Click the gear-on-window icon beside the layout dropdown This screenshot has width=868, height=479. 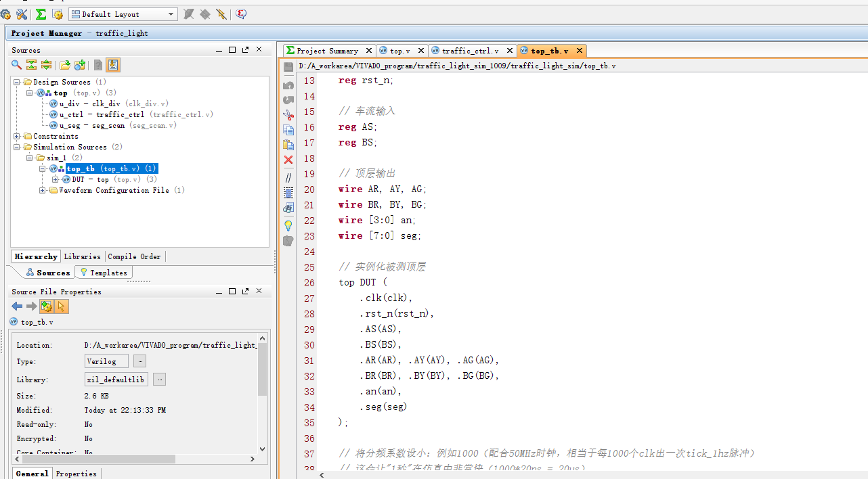point(58,14)
